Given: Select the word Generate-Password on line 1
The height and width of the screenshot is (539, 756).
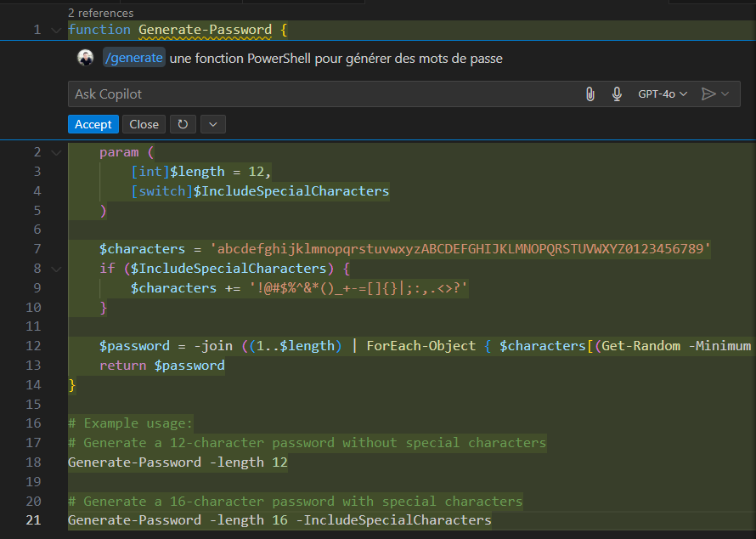Looking at the screenshot, I should click(x=202, y=29).
